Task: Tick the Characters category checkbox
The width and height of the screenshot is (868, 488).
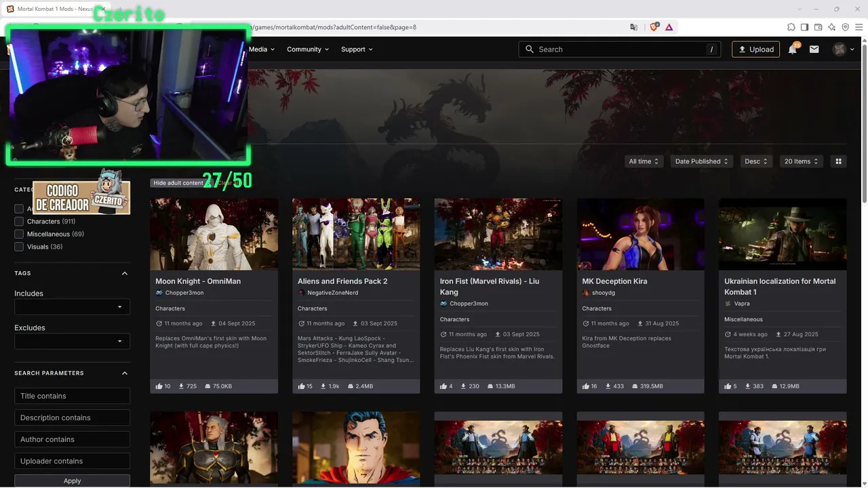Action: pos(19,222)
